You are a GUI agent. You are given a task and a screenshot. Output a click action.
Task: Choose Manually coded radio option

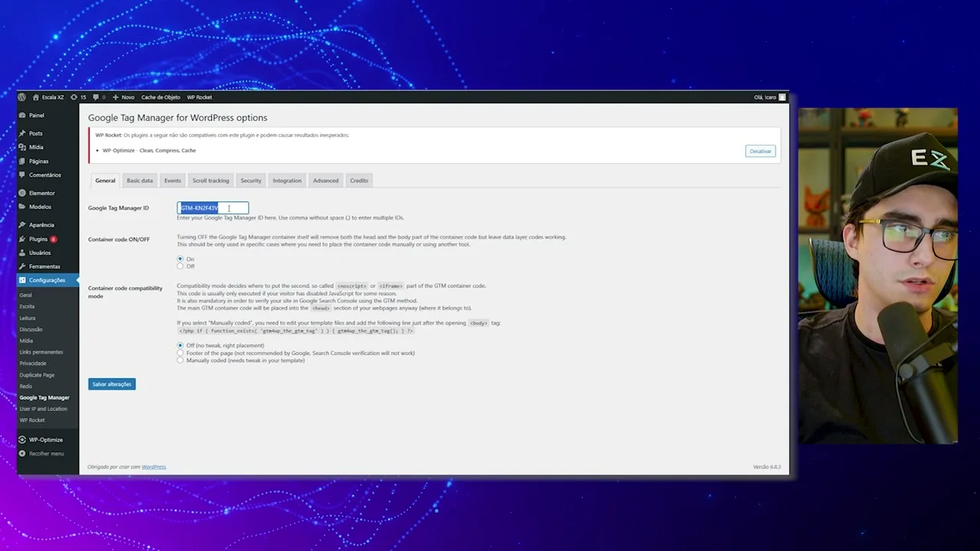pyautogui.click(x=181, y=360)
